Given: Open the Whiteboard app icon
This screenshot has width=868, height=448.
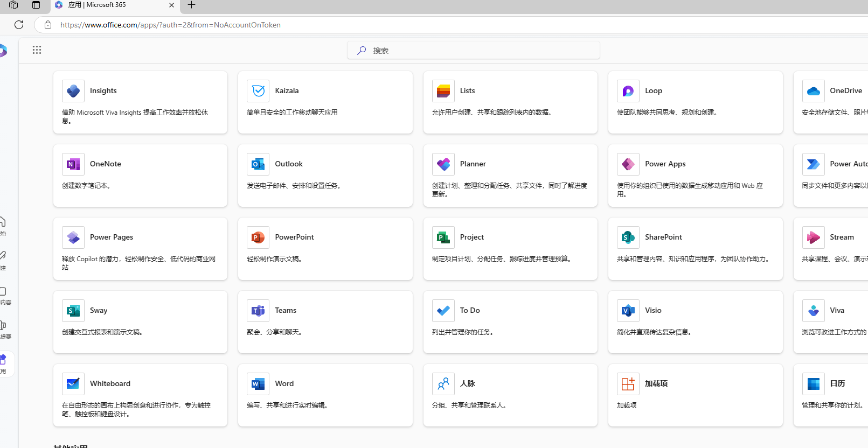Looking at the screenshot, I should [73, 384].
